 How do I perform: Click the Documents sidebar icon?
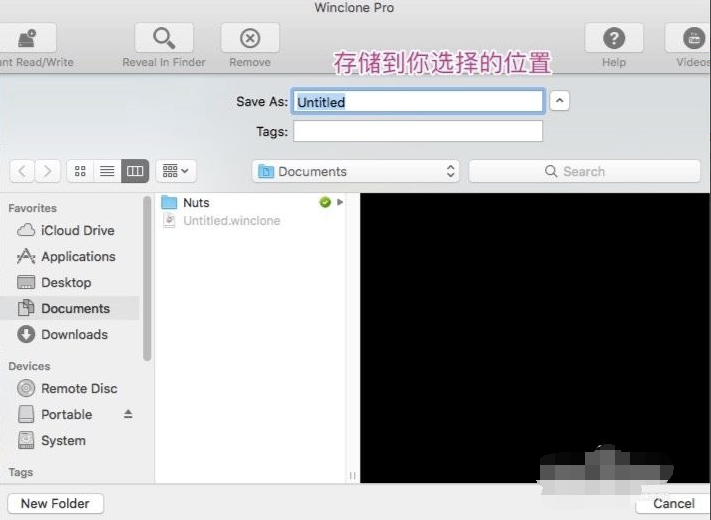click(x=26, y=308)
